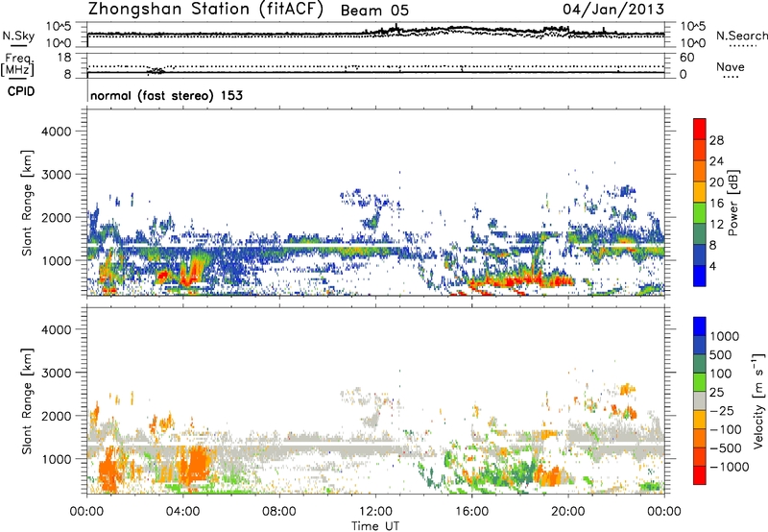Click the '04:00' time axis tick label
Viewport: 768px width, 532px height.
183,512
